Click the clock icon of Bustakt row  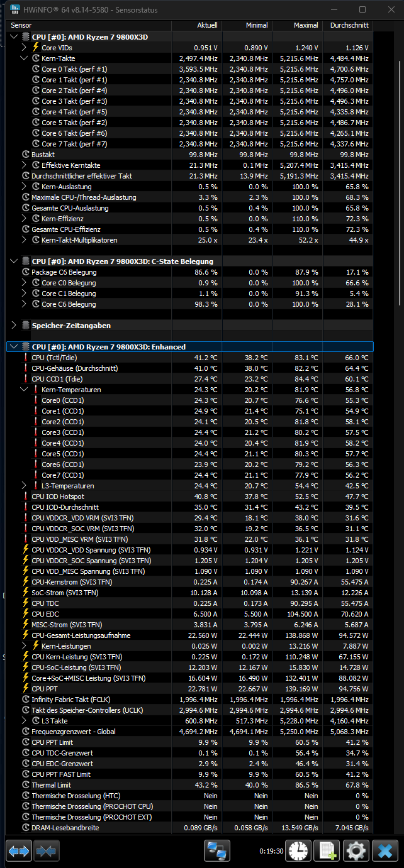click(26, 154)
